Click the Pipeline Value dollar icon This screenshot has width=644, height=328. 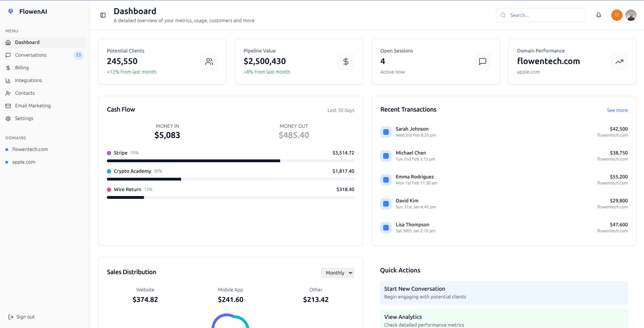pos(346,62)
